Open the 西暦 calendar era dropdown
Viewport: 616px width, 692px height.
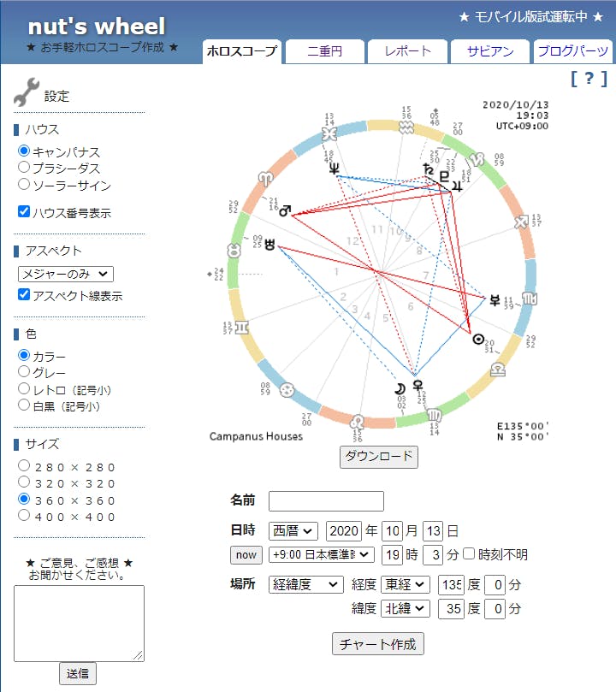[293, 530]
